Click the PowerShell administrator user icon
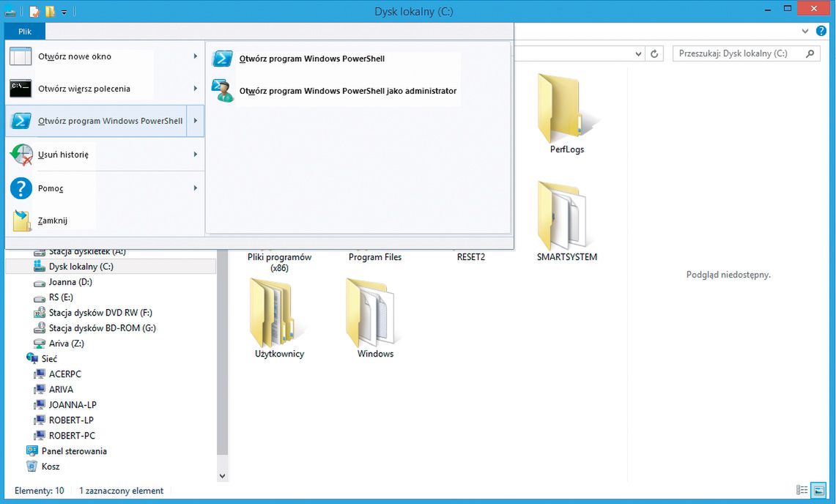This screenshot has height=504, width=836. click(222, 91)
